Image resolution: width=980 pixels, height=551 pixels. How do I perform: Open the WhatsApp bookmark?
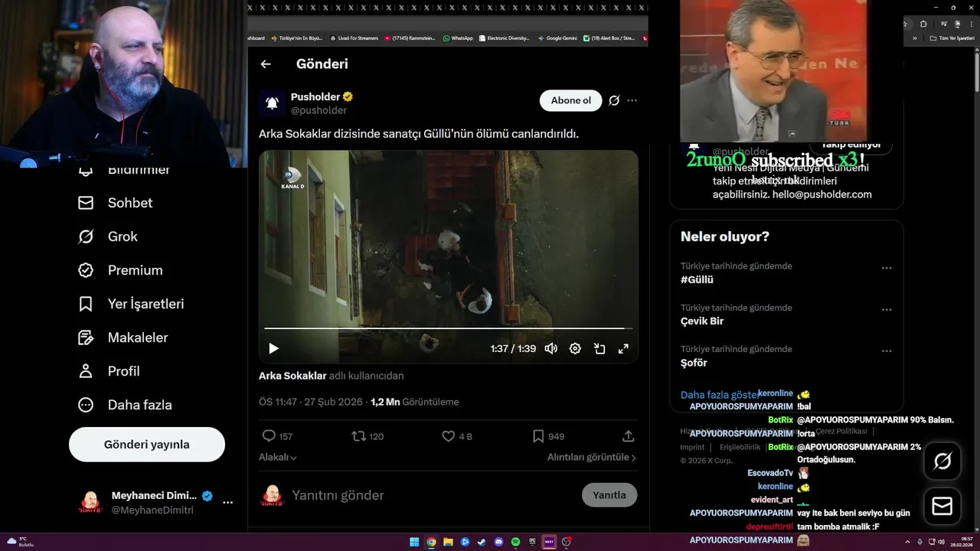[x=458, y=37]
